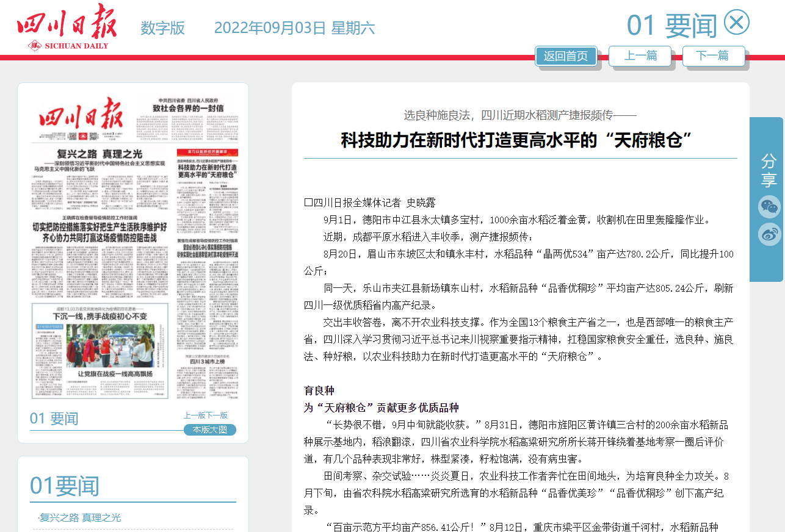The image size is (785, 532).
Task: Select 科技助力 article block on page thumbnail
Action: (x=208, y=171)
